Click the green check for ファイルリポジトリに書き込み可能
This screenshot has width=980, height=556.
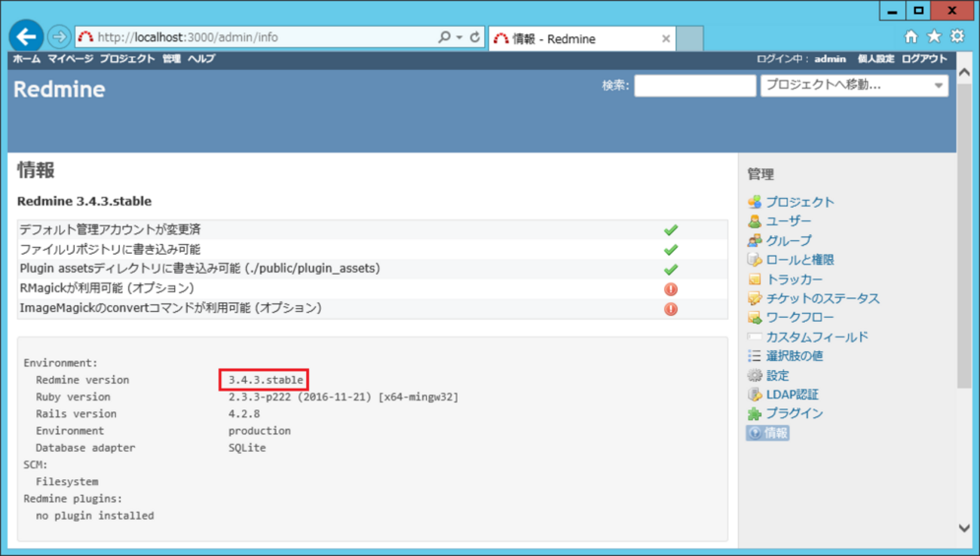click(x=670, y=249)
